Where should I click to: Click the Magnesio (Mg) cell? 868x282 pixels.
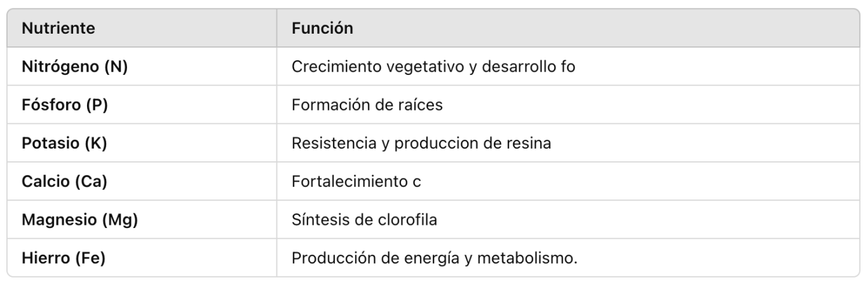point(142,220)
